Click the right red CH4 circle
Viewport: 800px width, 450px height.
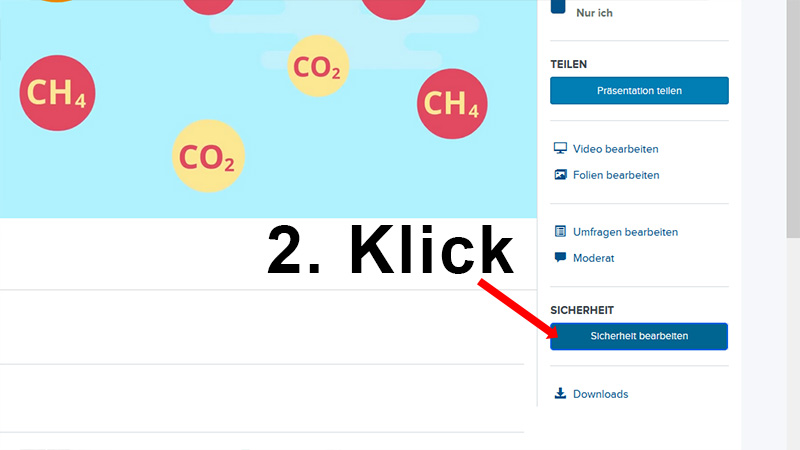pyautogui.click(x=452, y=103)
